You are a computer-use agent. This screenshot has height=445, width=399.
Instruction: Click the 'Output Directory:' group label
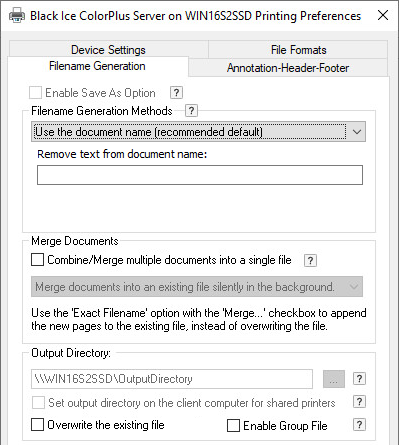pyautogui.click(x=71, y=353)
